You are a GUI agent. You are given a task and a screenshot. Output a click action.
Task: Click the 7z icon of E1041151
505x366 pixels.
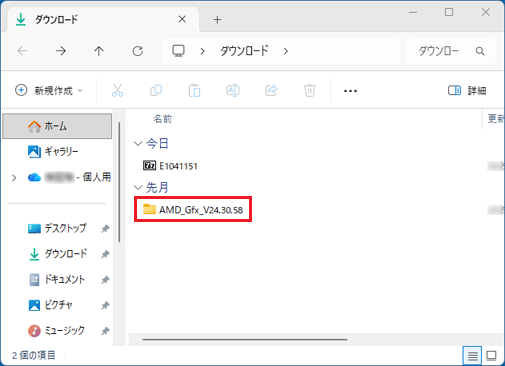pyautogui.click(x=149, y=166)
